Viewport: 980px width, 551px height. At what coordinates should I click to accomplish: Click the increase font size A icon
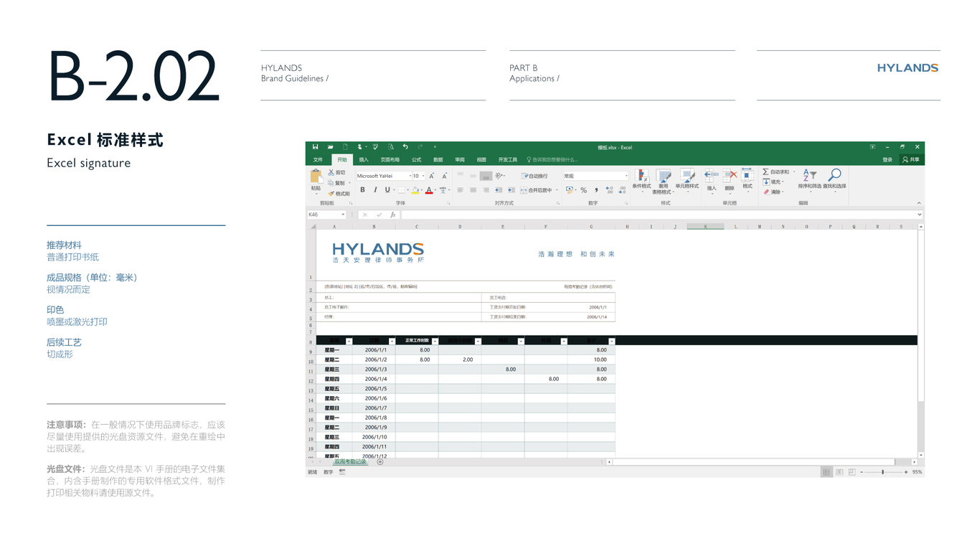(432, 176)
